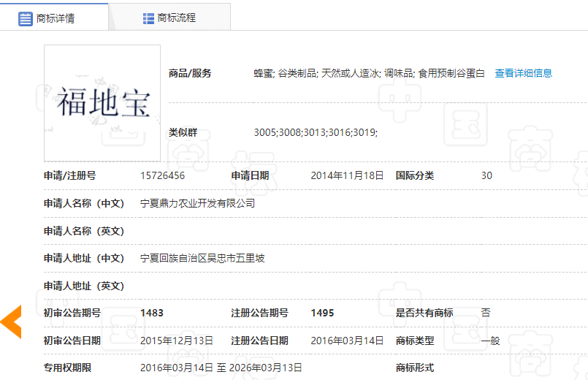This screenshot has height=380, width=588.
Task: Open the 查看详细信息 link
Action: click(x=523, y=73)
